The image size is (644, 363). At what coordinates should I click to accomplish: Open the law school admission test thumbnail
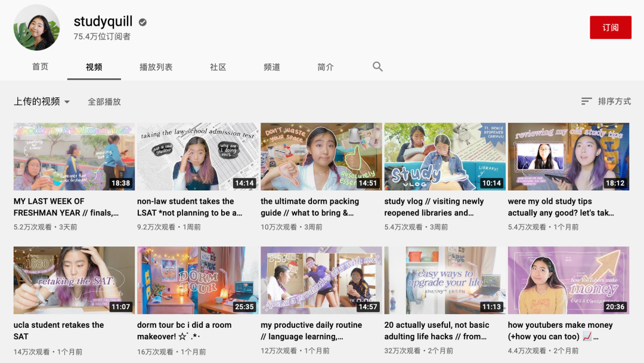click(x=197, y=156)
